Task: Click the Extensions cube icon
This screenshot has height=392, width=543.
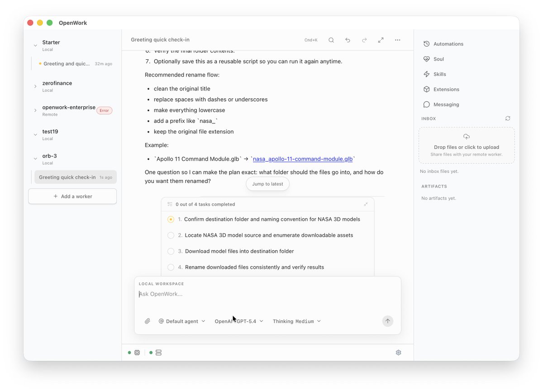Action: (426, 89)
